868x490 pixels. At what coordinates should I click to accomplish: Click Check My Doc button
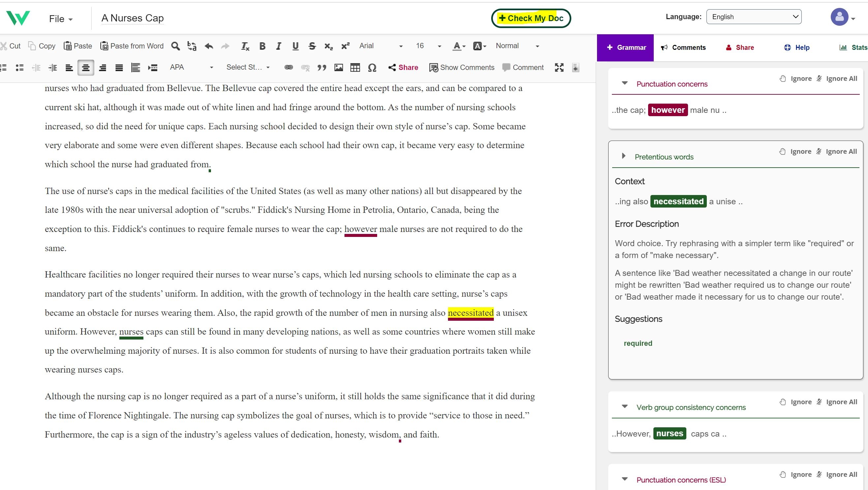(531, 18)
